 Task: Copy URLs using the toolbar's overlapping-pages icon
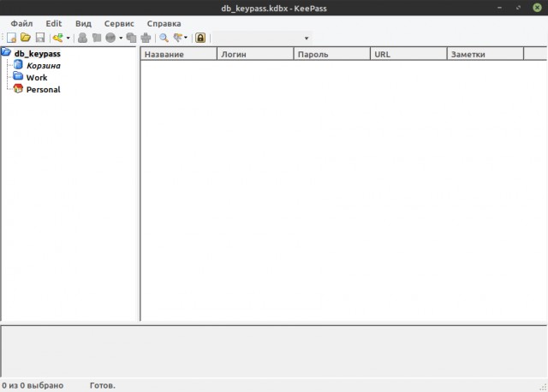point(131,38)
